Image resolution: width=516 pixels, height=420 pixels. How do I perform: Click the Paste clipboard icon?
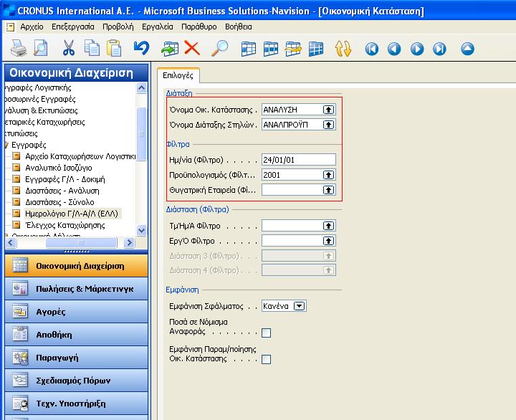click(114, 49)
